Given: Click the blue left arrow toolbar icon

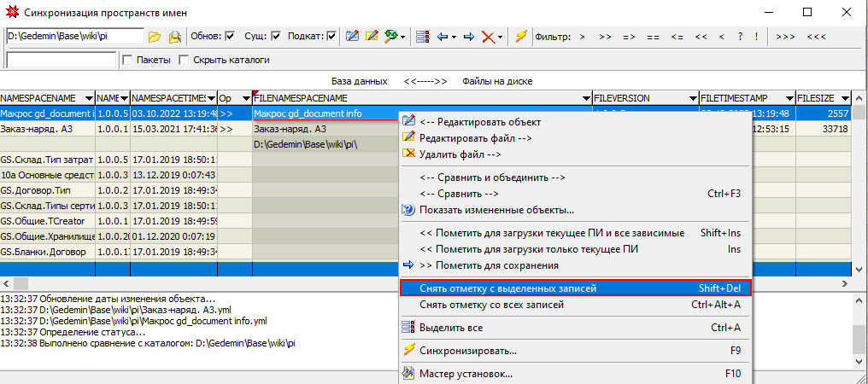Looking at the screenshot, I should pos(443,37).
